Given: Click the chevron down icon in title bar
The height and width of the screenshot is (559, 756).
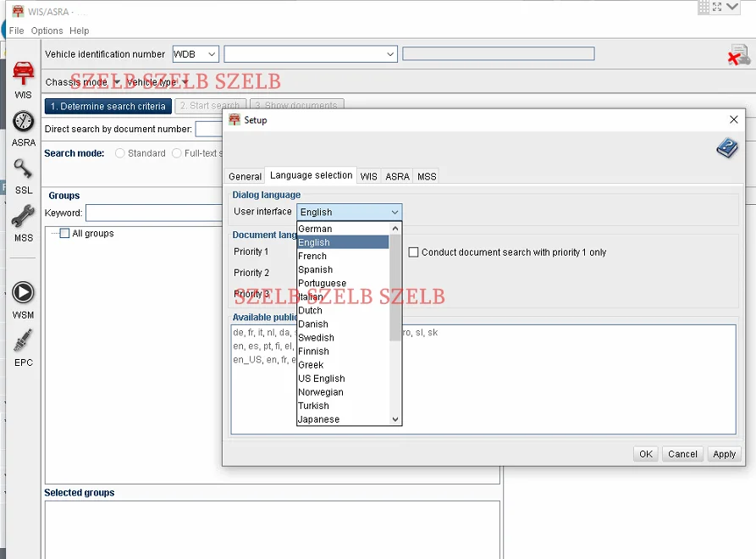Looking at the screenshot, I should tap(732, 7).
